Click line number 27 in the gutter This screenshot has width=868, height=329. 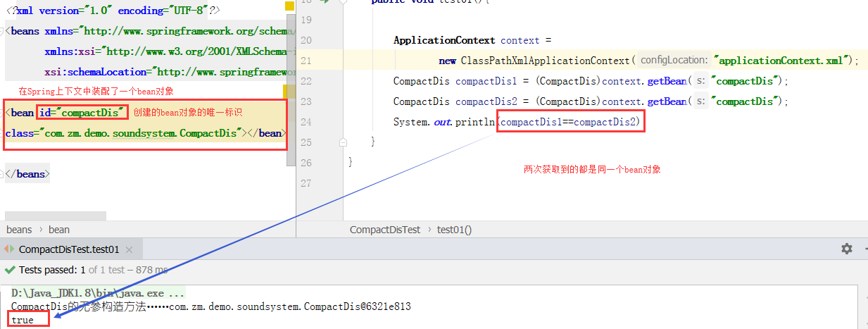pyautogui.click(x=306, y=183)
